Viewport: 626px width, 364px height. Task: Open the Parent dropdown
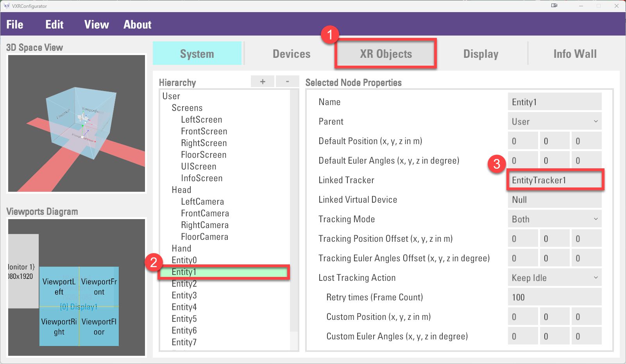click(554, 121)
